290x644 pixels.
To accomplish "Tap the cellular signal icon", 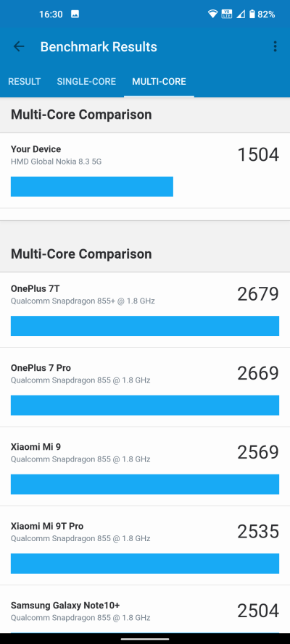I will 241,14.
